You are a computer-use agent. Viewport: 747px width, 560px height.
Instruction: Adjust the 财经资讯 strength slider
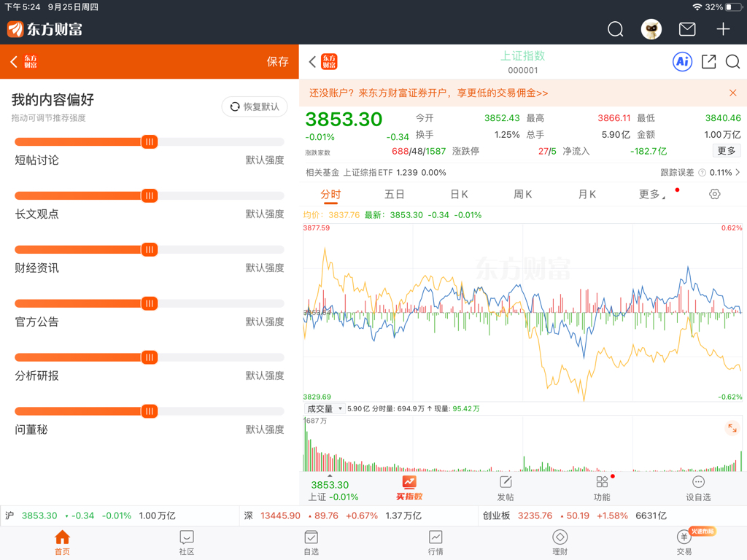[x=150, y=249]
